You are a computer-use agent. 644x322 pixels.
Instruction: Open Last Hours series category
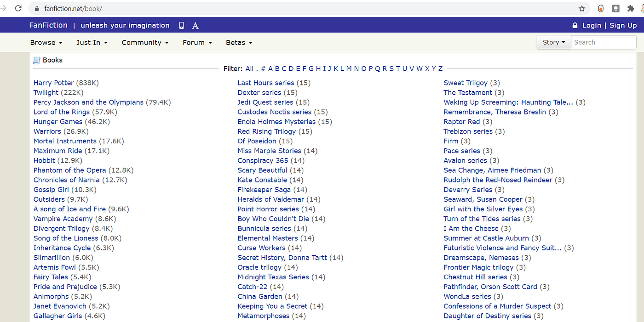tap(265, 83)
